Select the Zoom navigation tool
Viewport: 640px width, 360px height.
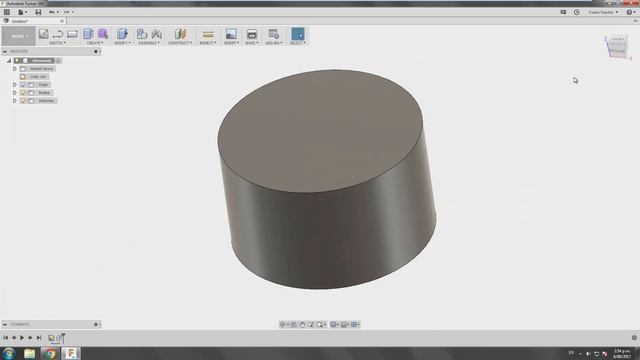pos(311,324)
